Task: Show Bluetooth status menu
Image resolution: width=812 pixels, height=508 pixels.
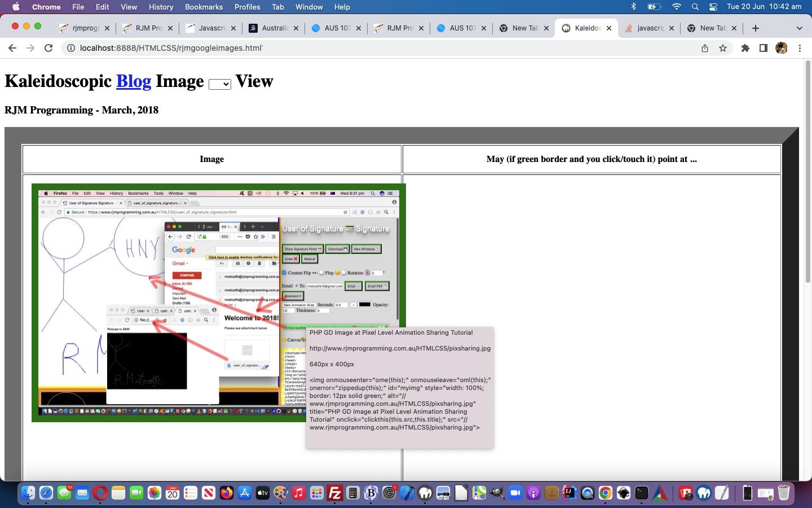Action: [x=633, y=7]
